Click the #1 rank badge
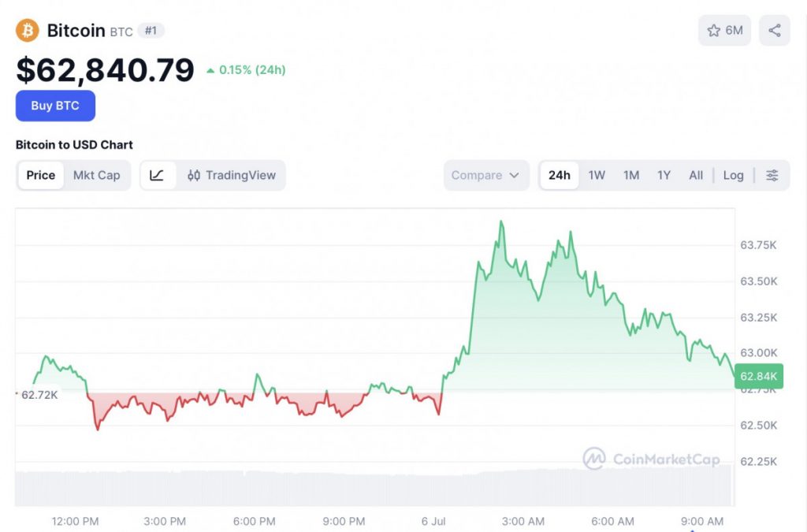Viewport: 807px width, 532px height. [151, 31]
